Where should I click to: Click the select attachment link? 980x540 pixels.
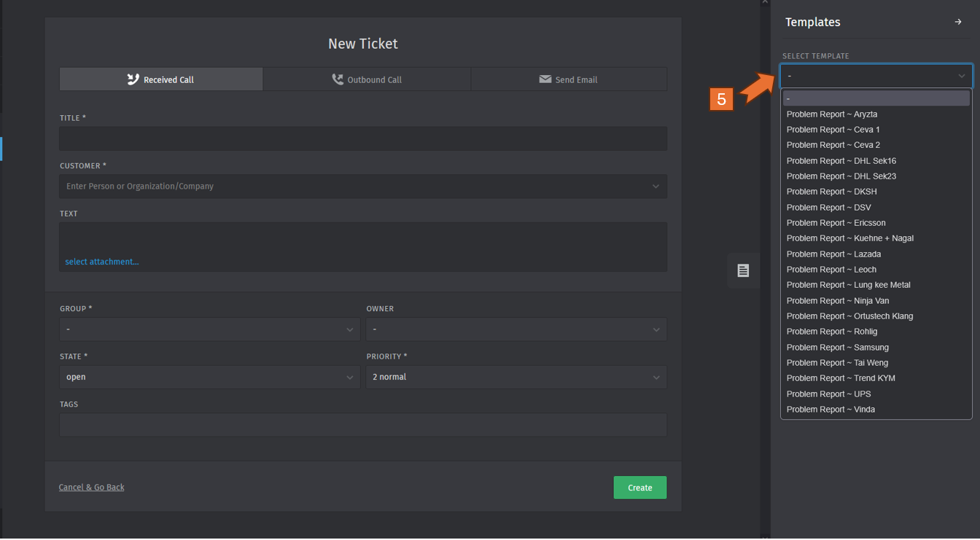point(102,262)
